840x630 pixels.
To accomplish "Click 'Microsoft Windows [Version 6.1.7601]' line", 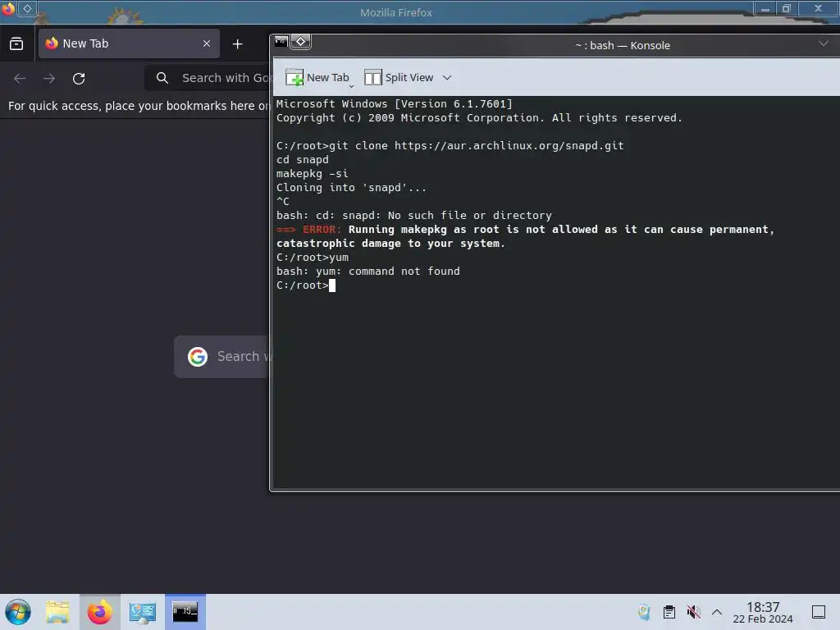I will [395, 104].
